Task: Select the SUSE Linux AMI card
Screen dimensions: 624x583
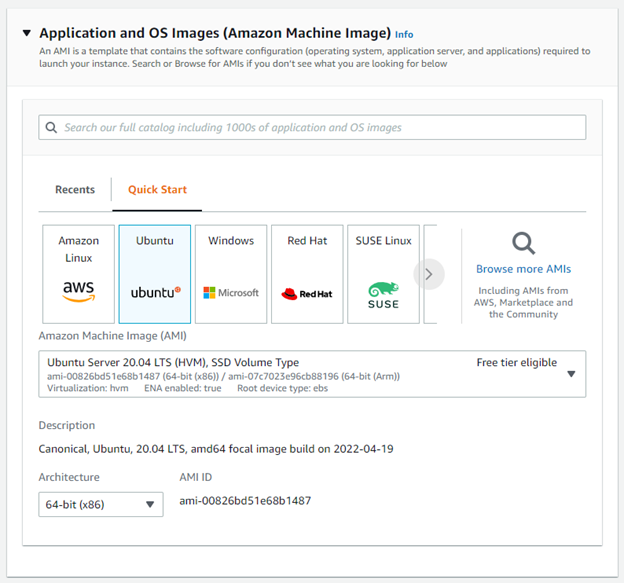Action: click(x=383, y=274)
